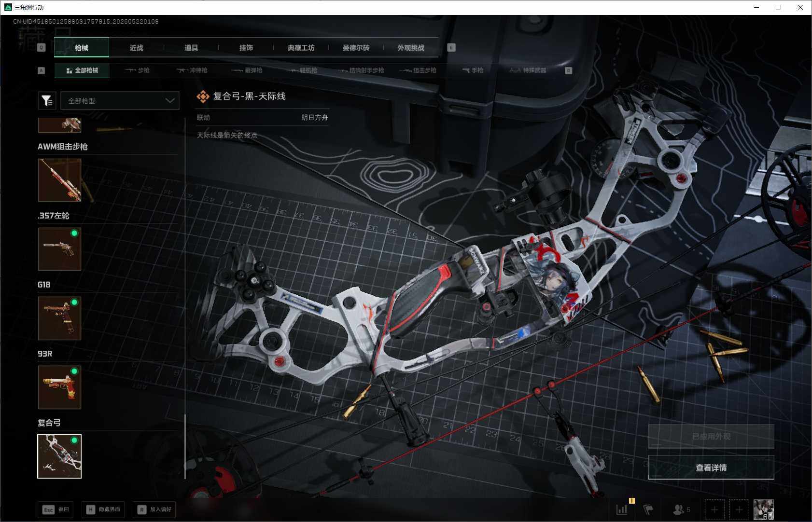Image resolution: width=812 pixels, height=522 pixels.
Task: Click the Q key previous-tab icon
Action: (41, 47)
